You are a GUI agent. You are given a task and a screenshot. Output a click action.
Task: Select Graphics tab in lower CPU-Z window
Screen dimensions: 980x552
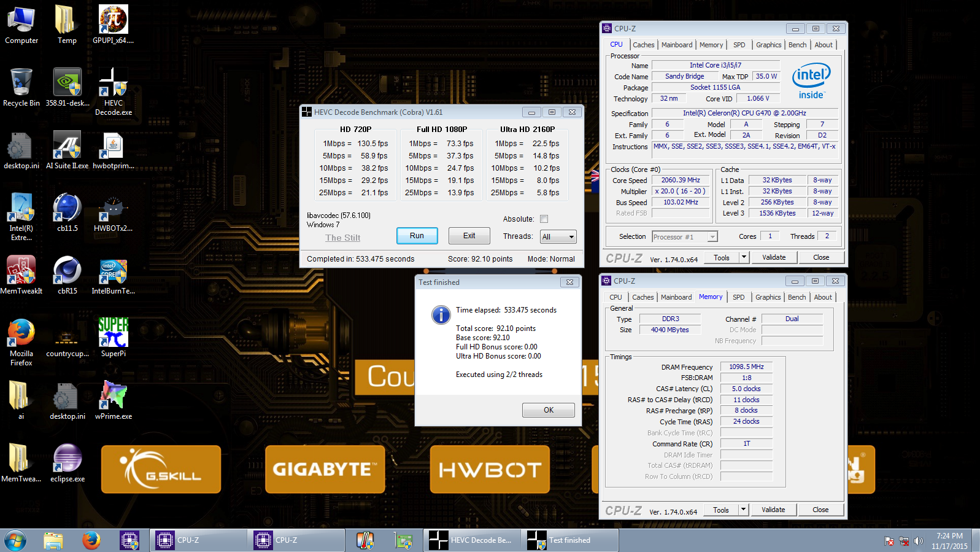point(768,297)
